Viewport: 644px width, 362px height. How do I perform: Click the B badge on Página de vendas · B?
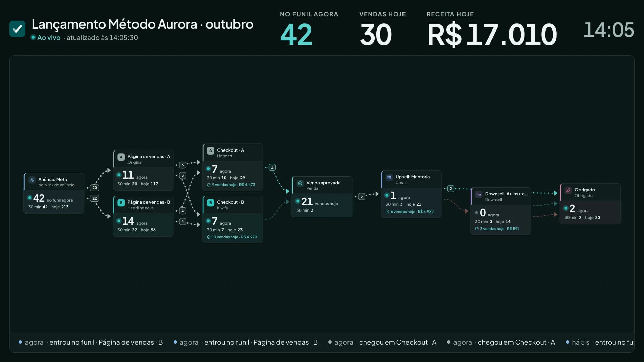coord(121,203)
